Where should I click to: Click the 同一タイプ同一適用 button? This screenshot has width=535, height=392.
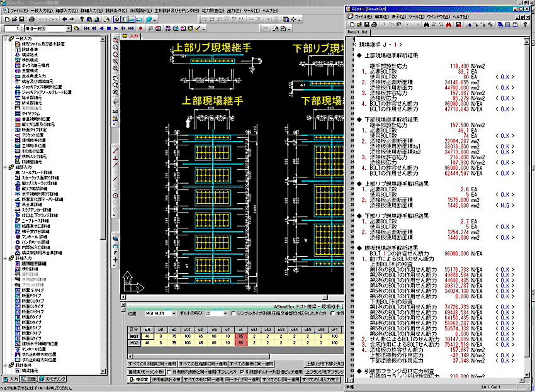coord(242,379)
